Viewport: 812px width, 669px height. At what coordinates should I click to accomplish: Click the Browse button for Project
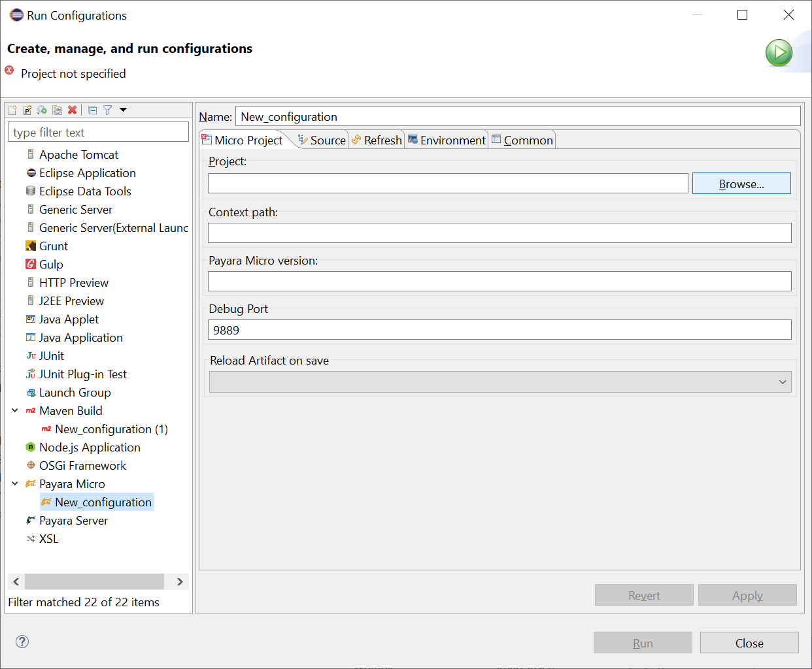tap(741, 184)
